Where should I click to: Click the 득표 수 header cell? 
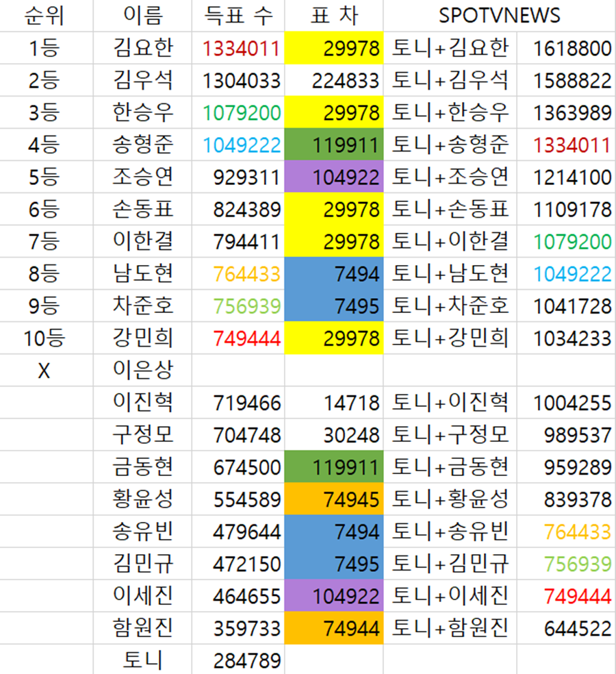coord(238,16)
